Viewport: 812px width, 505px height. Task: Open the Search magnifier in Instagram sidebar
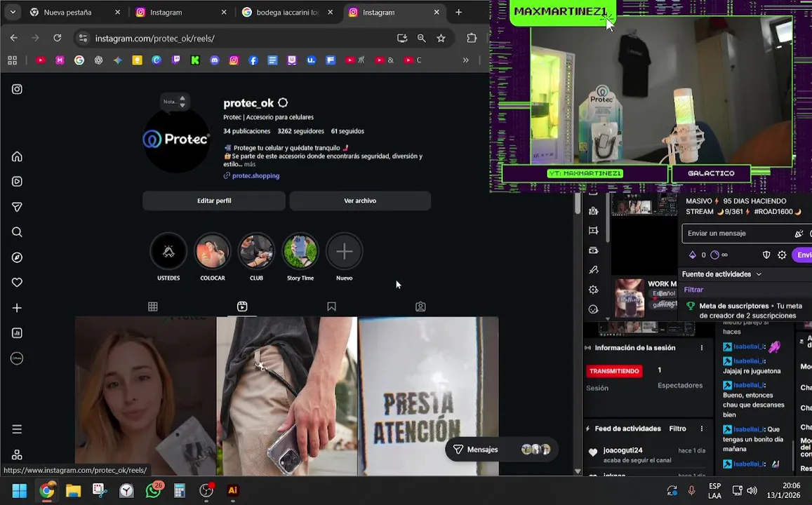[x=17, y=231]
